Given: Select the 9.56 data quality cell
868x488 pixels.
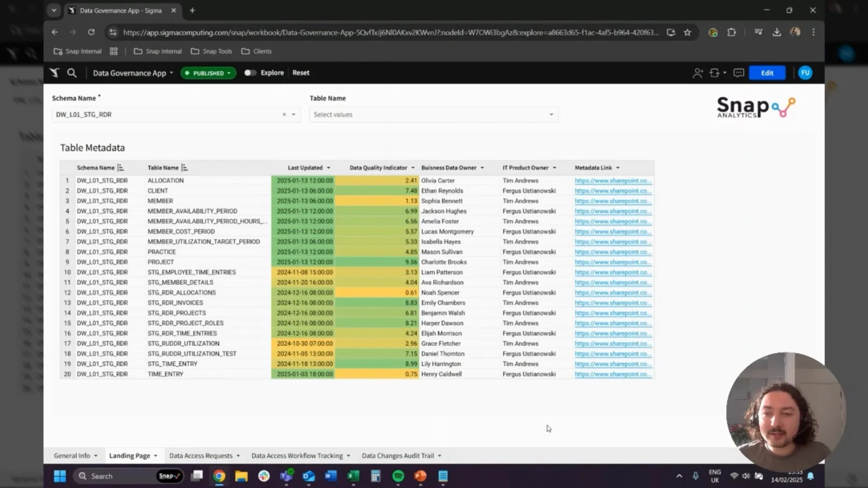Looking at the screenshot, I should tap(377, 262).
